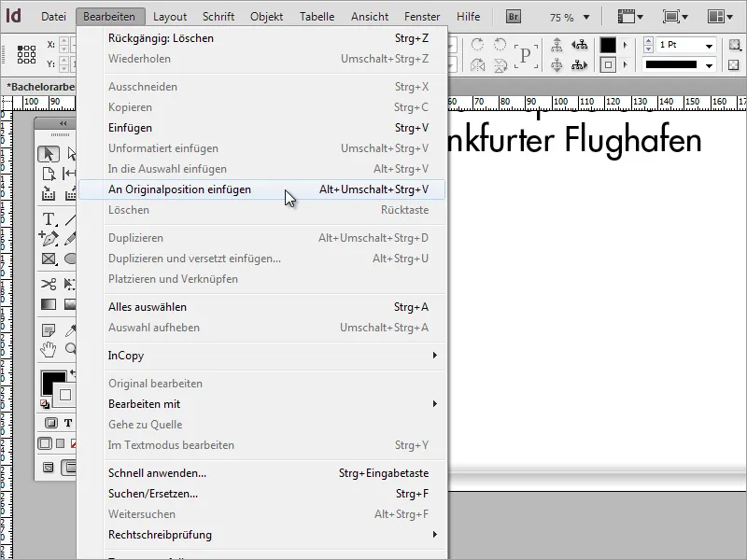Select the Gradient Swatch tool
The image size is (747, 560).
click(x=49, y=304)
